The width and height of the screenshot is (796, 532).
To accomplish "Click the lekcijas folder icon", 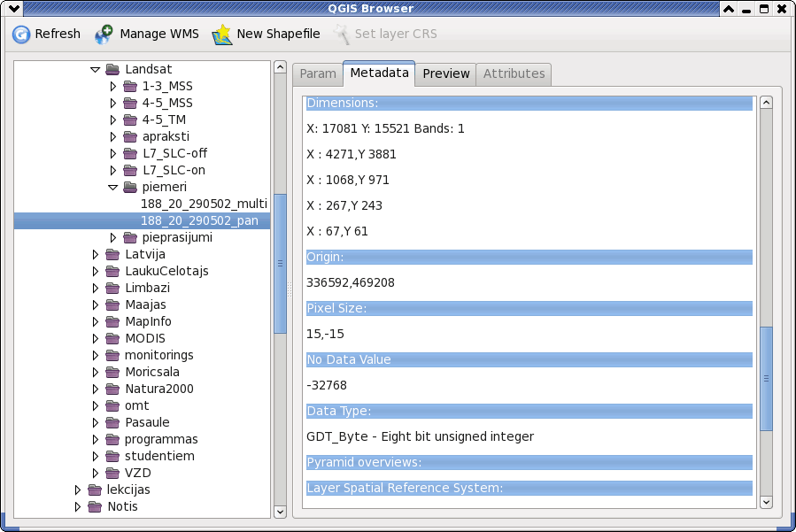I will tap(95, 490).
